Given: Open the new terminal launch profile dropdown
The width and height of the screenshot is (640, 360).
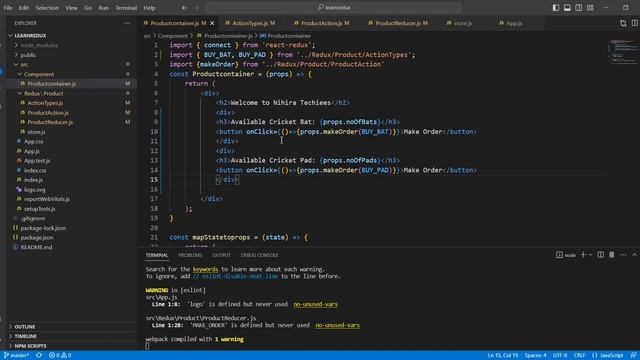Looking at the screenshot, I should (590, 255).
